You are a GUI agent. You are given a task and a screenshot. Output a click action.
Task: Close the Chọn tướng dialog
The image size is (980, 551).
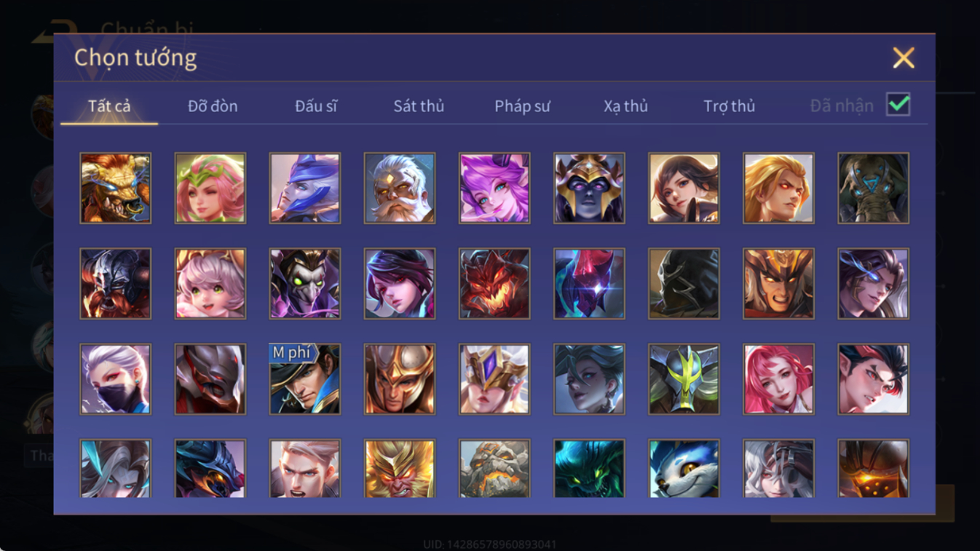pyautogui.click(x=904, y=58)
